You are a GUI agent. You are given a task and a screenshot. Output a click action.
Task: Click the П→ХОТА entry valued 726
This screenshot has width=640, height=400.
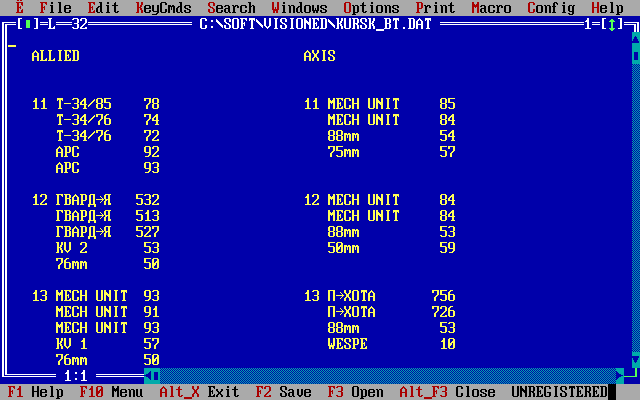[x=351, y=312]
